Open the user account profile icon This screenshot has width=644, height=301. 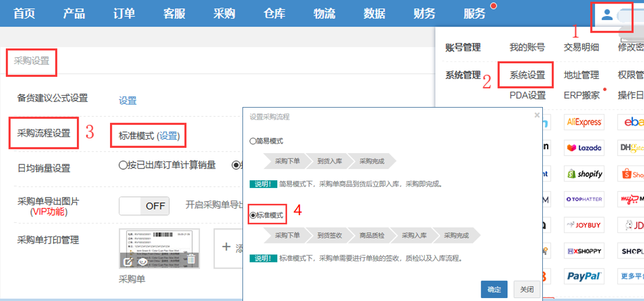click(607, 15)
